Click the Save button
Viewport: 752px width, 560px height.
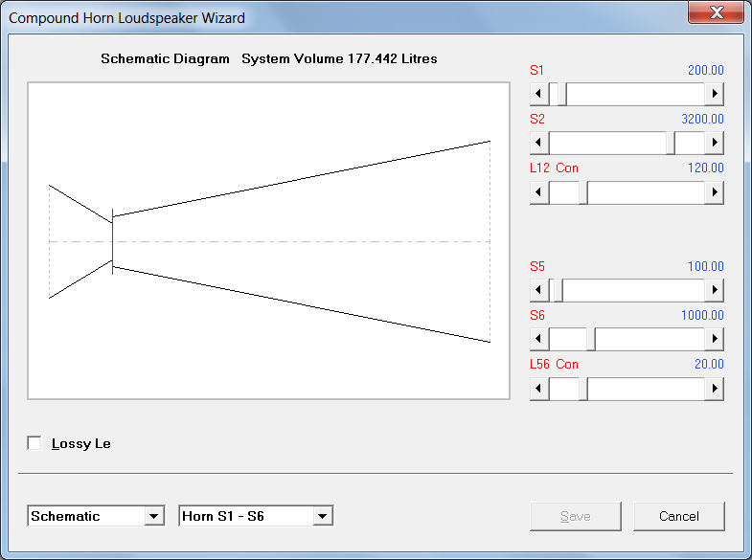[x=576, y=516]
